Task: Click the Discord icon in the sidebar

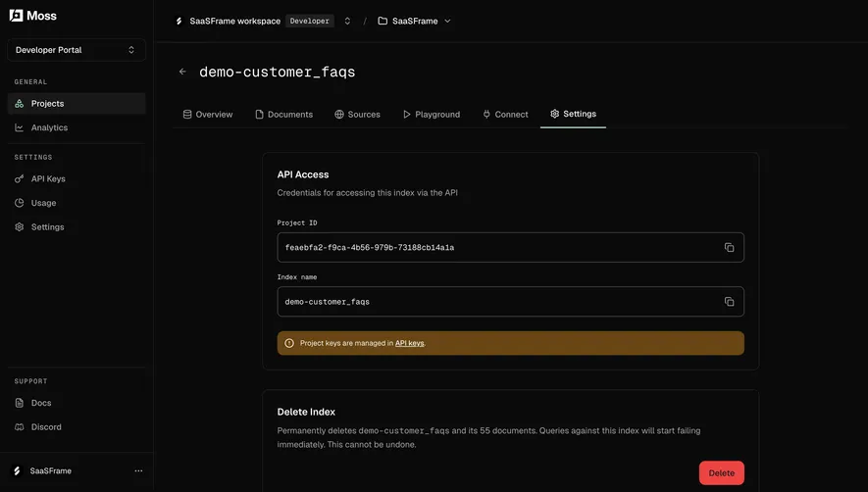Action: [20, 426]
